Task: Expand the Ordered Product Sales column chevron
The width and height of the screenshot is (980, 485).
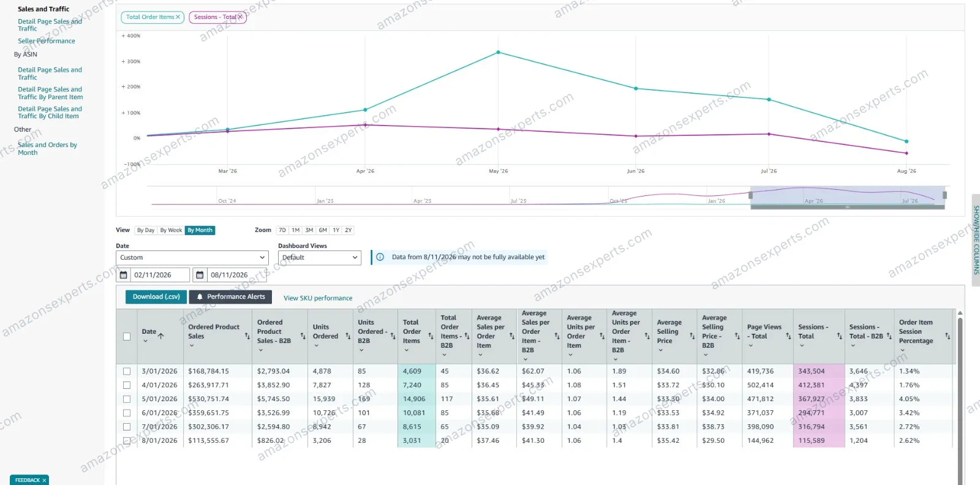Action: pyautogui.click(x=192, y=345)
